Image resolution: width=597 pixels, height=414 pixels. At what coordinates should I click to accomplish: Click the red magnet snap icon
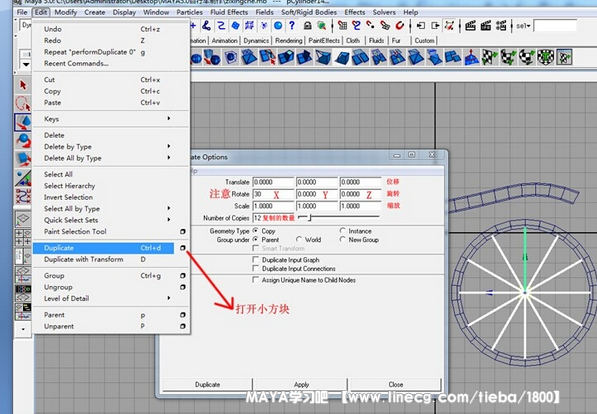[x=399, y=26]
